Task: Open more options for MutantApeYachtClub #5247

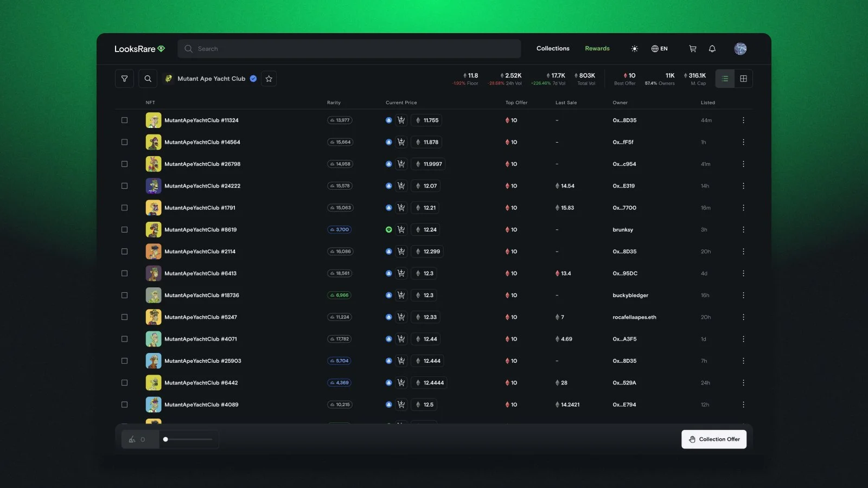Action: 743,317
